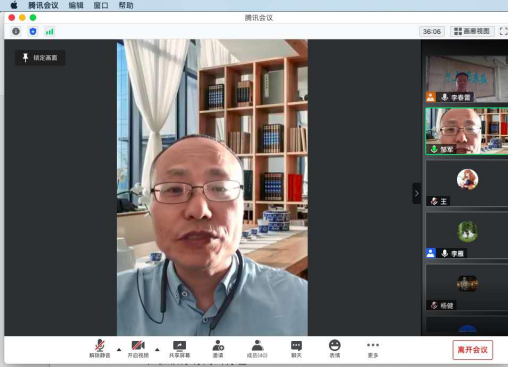Viewport: 508px width, 368px height.
Task: Check the green network signal icon
Action: (50, 31)
